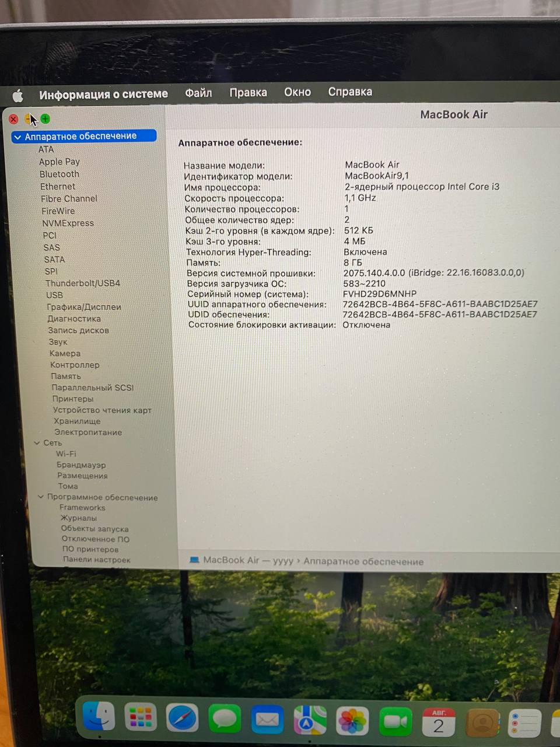The height and width of the screenshot is (747, 560).
Task: Open the Файл menu
Action: pos(198,93)
